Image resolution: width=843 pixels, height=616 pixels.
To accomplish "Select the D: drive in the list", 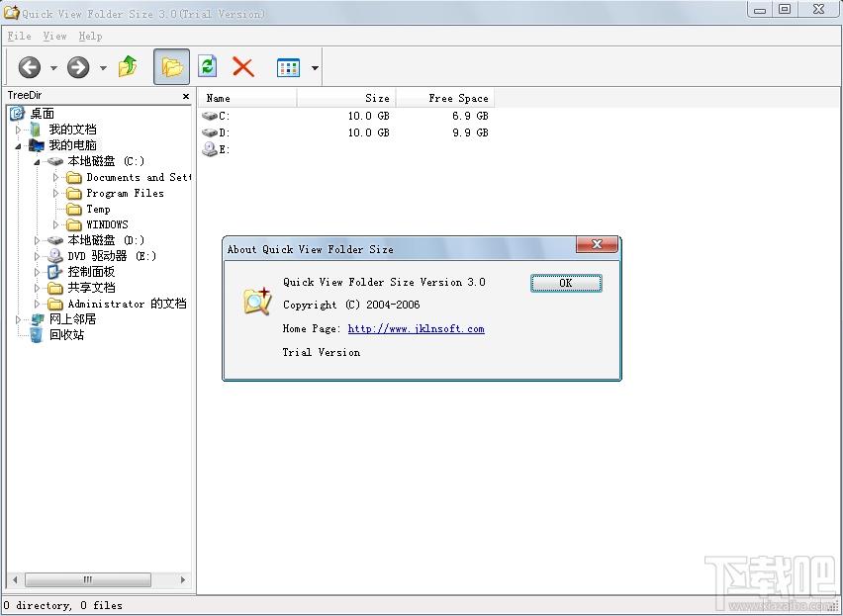I will tap(224, 132).
